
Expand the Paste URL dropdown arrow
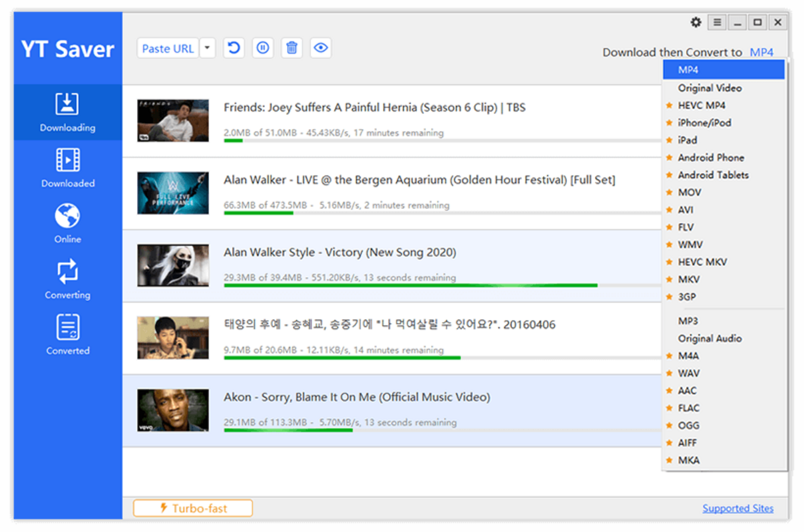coord(207,47)
